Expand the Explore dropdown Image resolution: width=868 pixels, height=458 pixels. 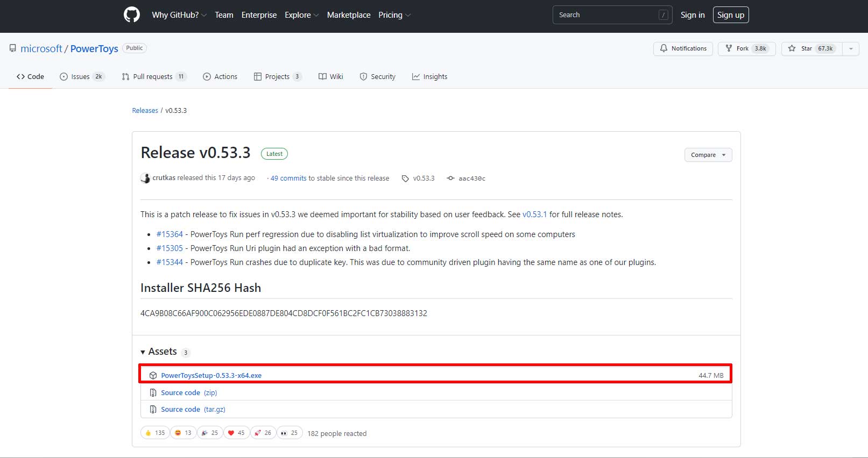point(301,15)
